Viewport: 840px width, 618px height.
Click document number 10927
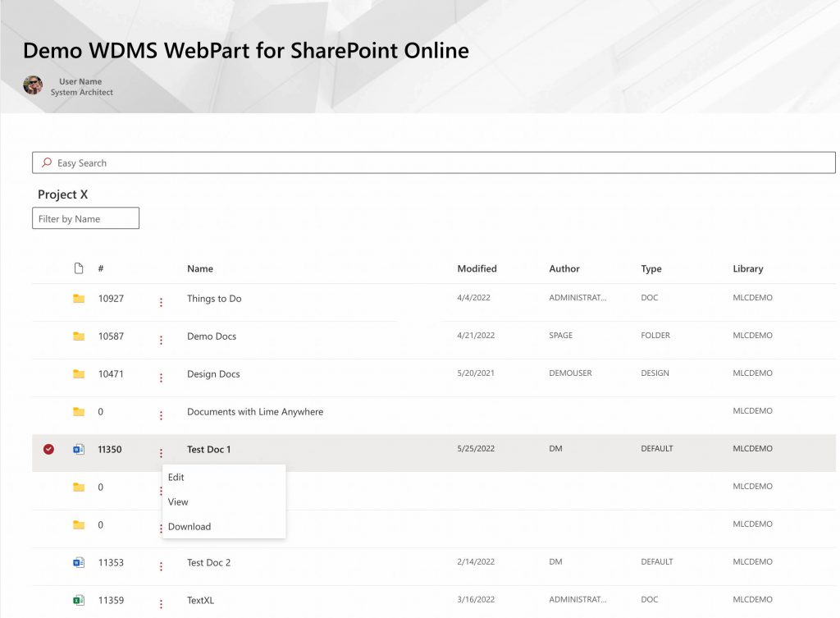pos(111,299)
